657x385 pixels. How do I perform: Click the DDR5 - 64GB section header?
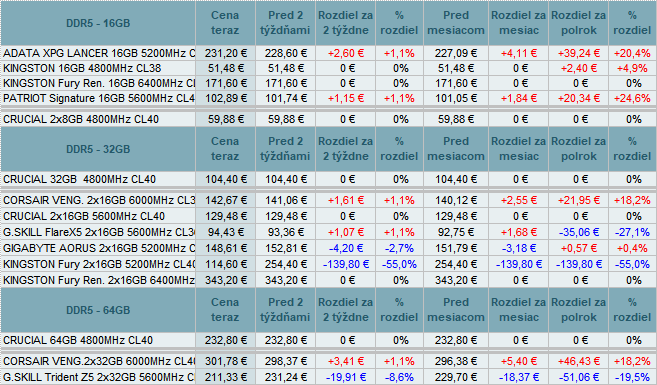[x=98, y=310]
